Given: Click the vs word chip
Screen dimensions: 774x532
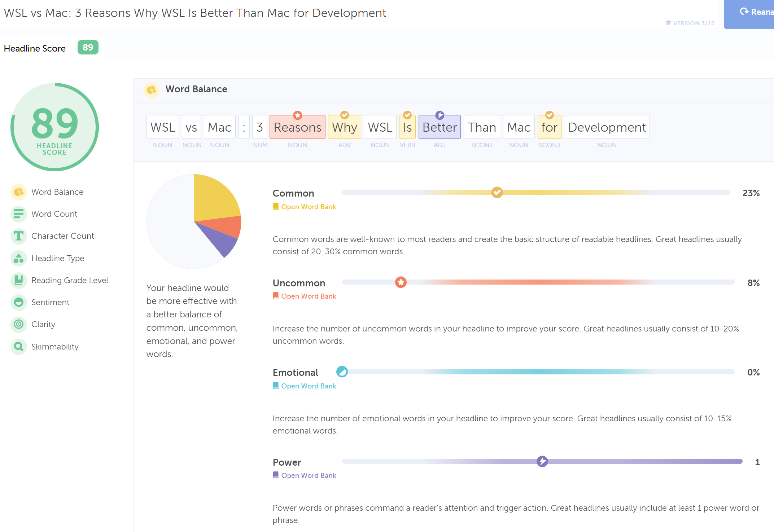Looking at the screenshot, I should click(191, 127).
